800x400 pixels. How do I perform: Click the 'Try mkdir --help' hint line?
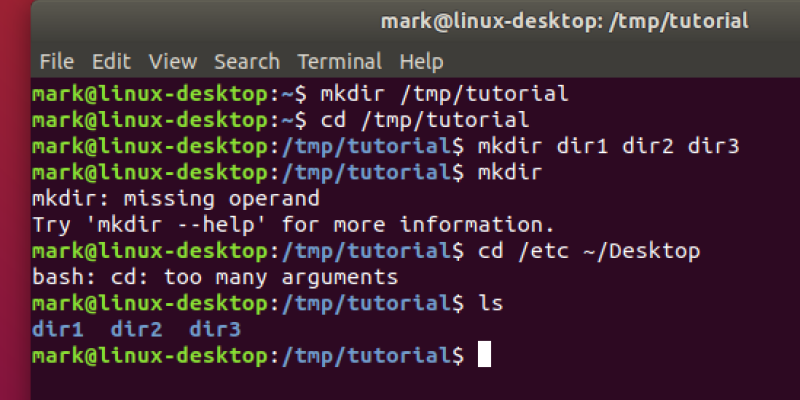click(293, 224)
